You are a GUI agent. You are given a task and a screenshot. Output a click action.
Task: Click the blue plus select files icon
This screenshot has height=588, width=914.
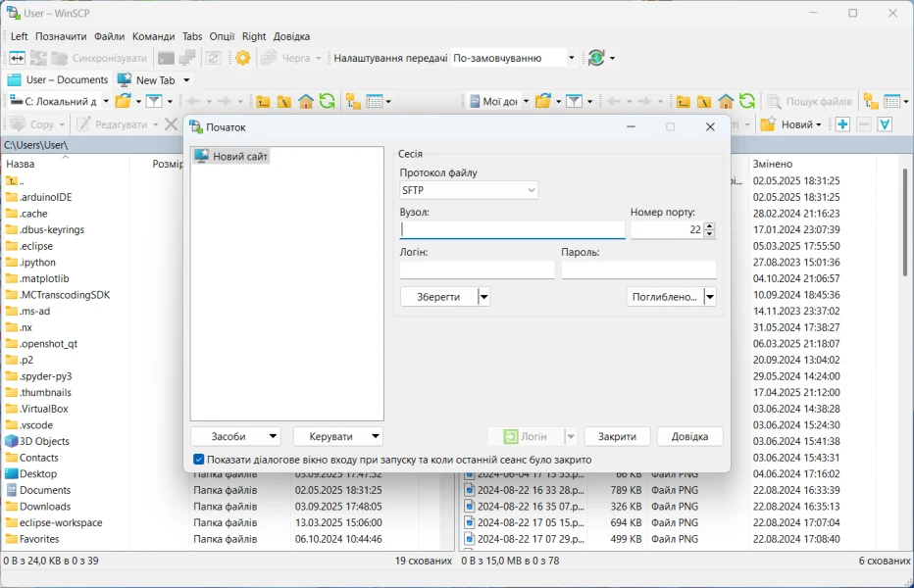(x=842, y=124)
